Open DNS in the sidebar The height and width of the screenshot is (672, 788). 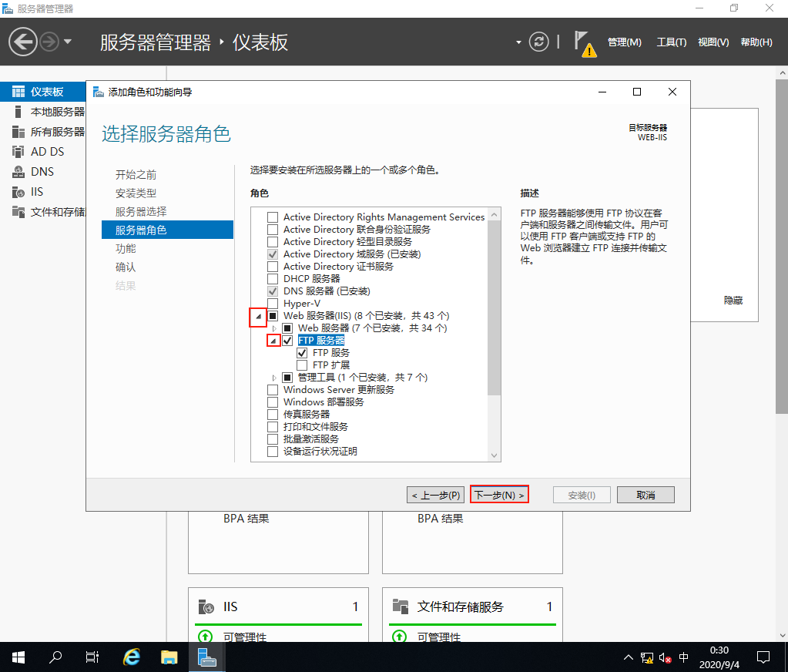(42, 172)
